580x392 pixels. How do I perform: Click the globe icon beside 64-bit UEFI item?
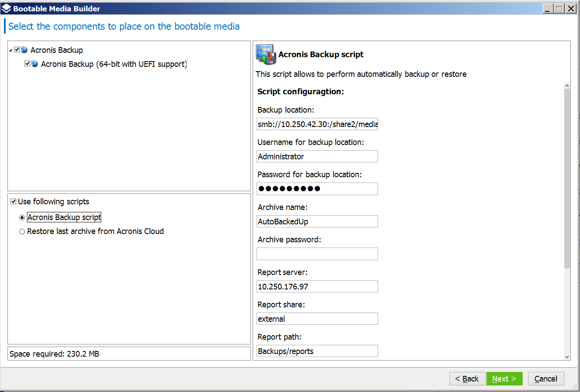(x=35, y=64)
